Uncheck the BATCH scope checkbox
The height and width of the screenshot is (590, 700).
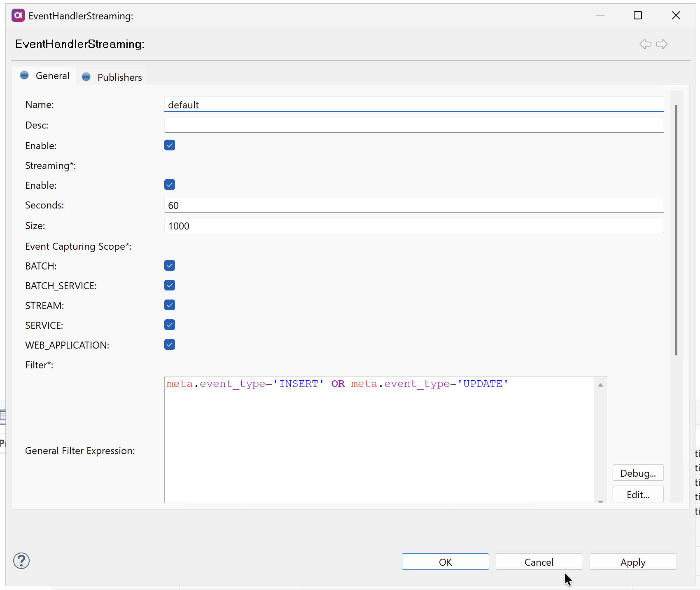[x=170, y=265]
